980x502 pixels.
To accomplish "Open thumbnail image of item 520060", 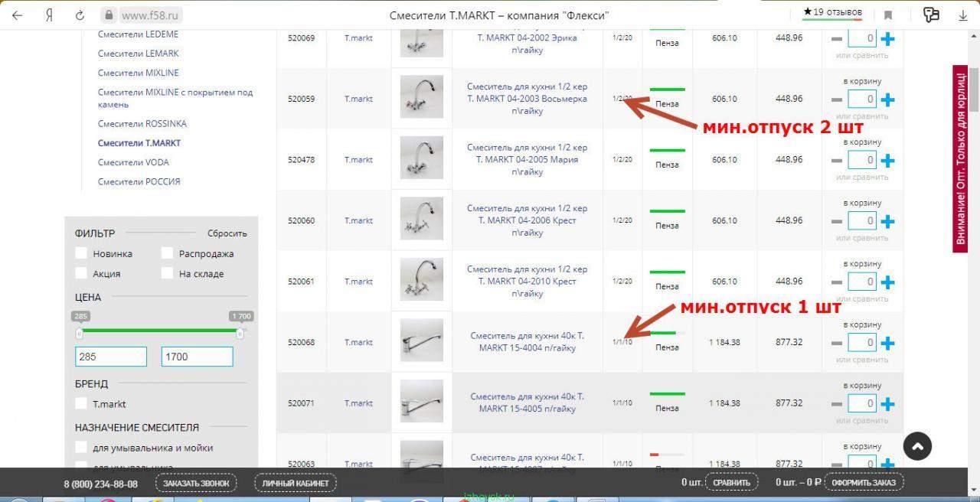I will (422, 219).
